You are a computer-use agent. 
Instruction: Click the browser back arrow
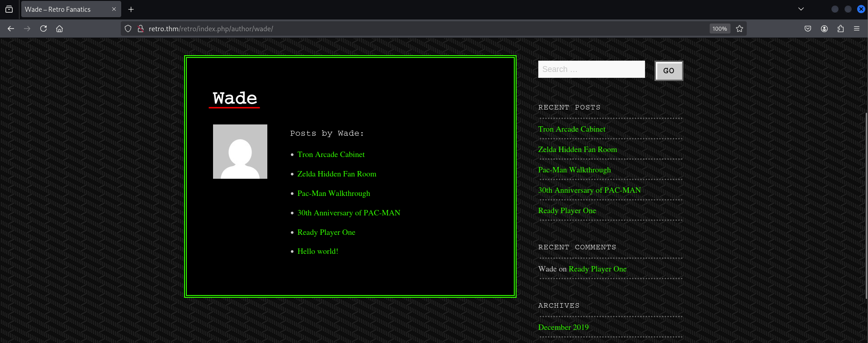(x=11, y=29)
